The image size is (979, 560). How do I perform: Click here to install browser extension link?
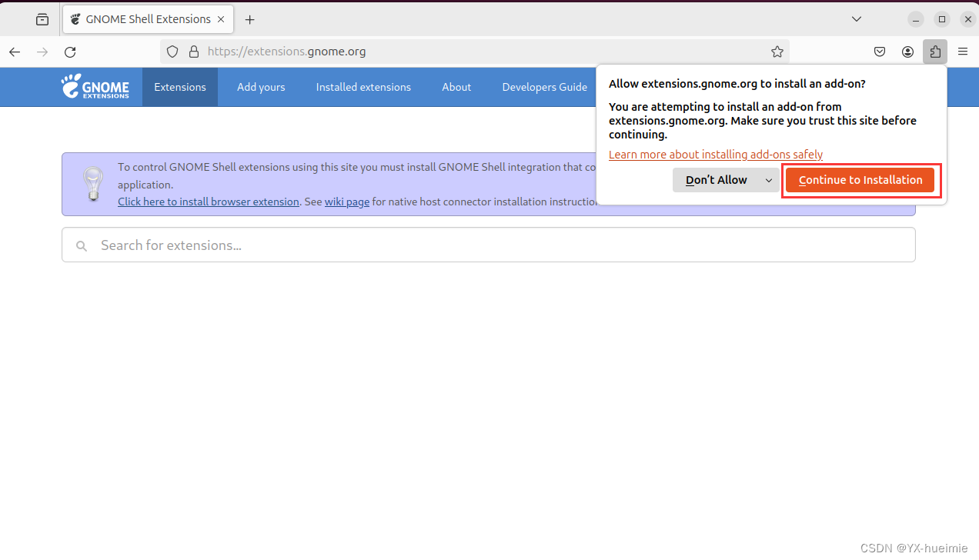click(209, 202)
